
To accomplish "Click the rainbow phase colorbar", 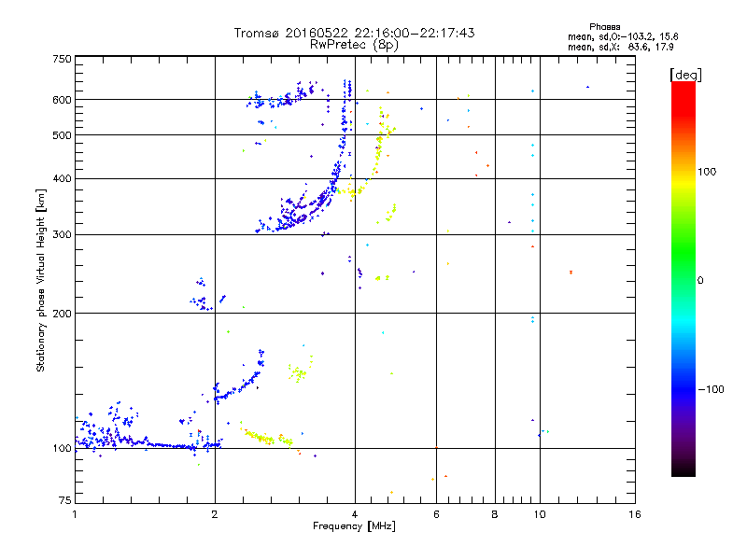I will tap(684, 279).
